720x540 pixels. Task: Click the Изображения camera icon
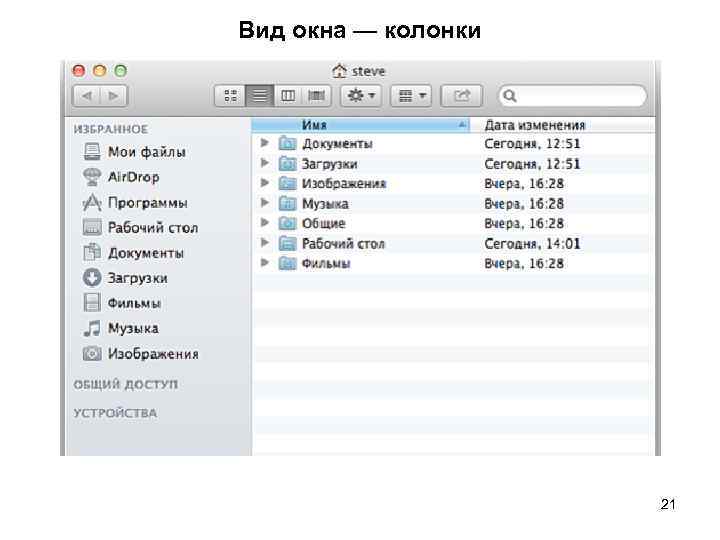click(92, 354)
